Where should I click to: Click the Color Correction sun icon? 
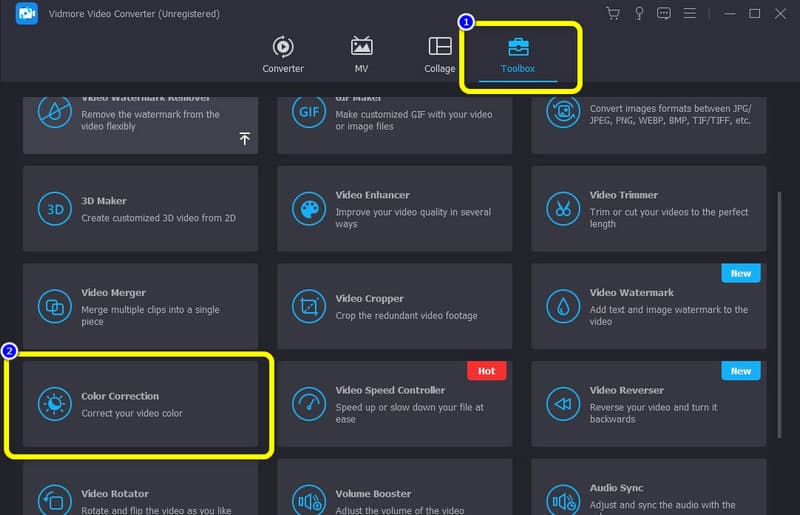53,404
